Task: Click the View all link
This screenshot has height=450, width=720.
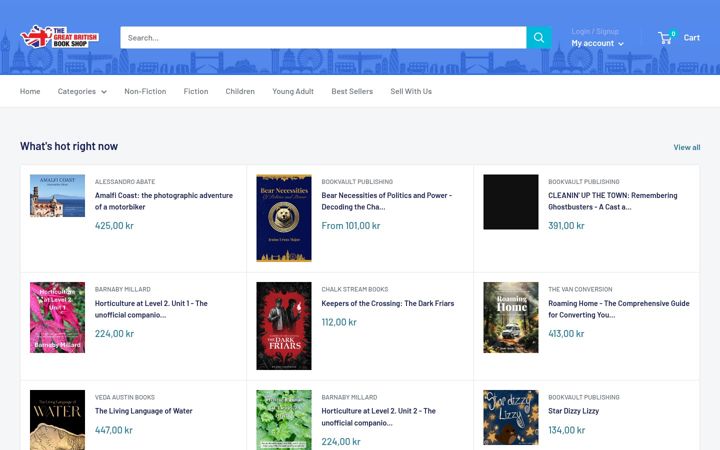Action: point(686,147)
